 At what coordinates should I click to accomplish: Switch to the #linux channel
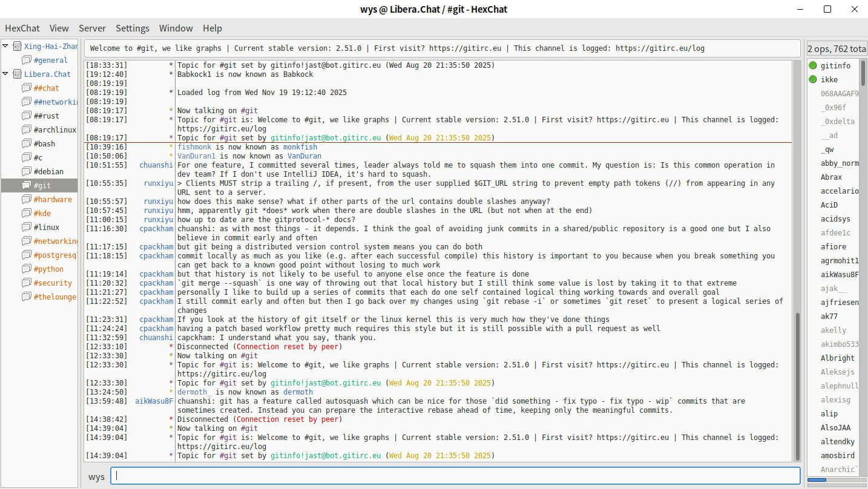[x=47, y=227]
